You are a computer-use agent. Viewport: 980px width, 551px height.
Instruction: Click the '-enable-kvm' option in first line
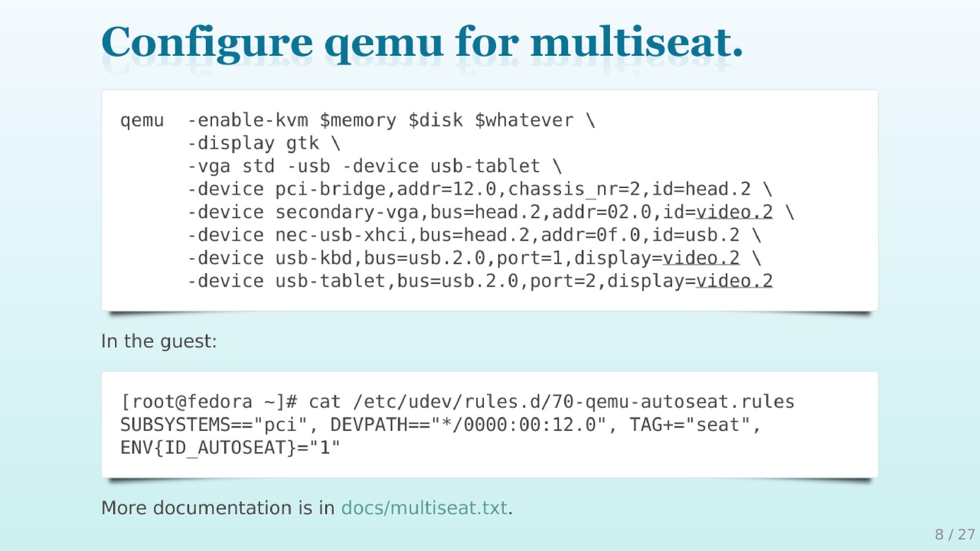pos(247,121)
